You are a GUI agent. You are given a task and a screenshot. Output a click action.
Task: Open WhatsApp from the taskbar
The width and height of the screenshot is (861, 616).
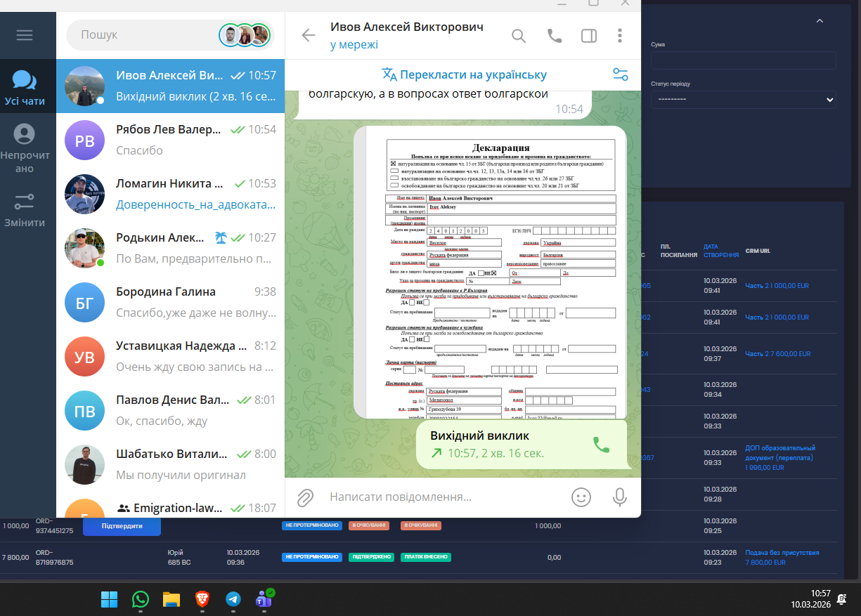tap(141, 599)
